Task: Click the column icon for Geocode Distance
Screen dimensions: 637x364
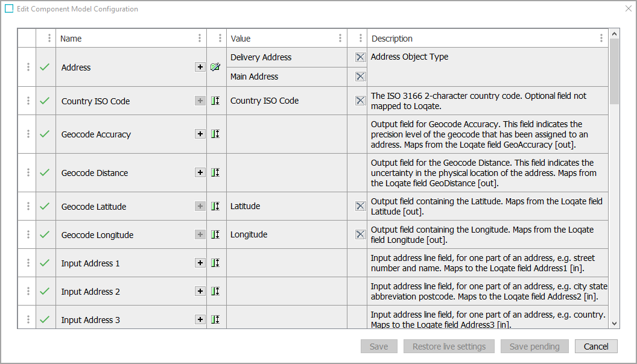Action: [215, 172]
